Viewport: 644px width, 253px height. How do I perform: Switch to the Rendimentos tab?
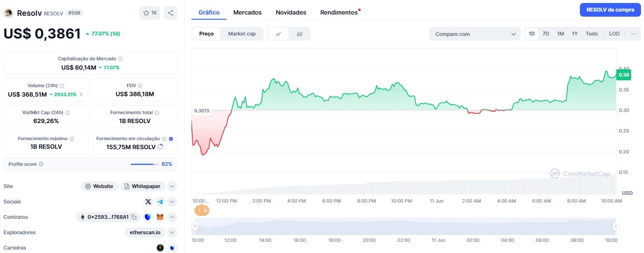[x=339, y=12]
